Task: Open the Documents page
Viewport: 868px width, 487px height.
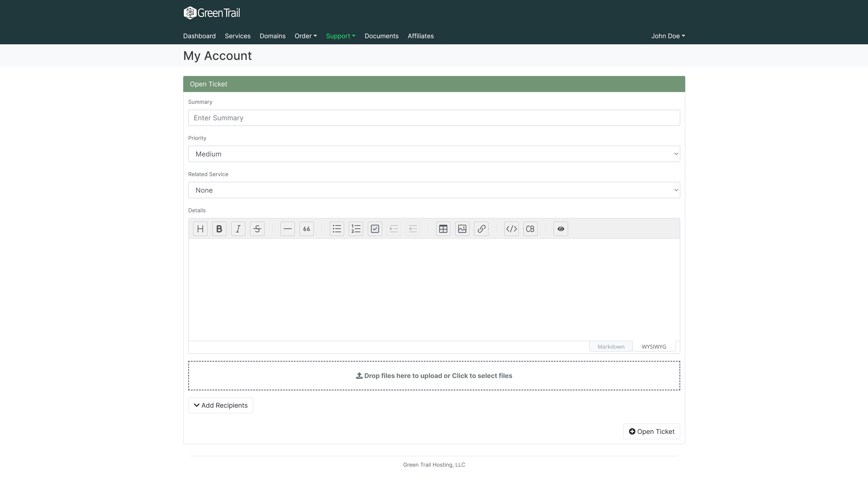Action: click(382, 36)
